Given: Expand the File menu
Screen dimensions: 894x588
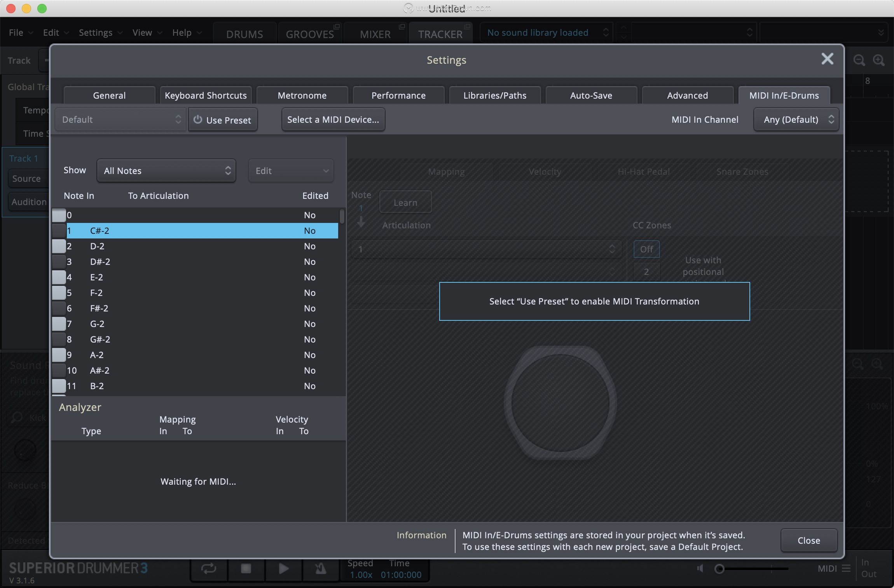Looking at the screenshot, I should pyautogui.click(x=20, y=33).
